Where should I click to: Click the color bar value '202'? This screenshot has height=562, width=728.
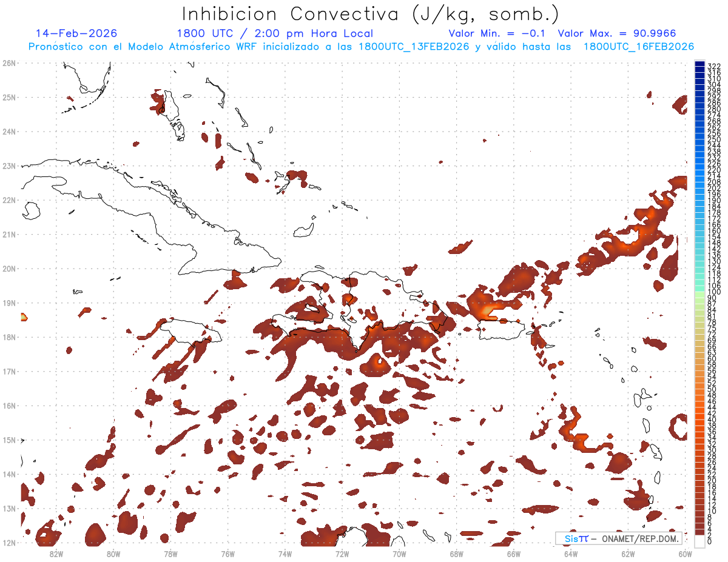(714, 188)
